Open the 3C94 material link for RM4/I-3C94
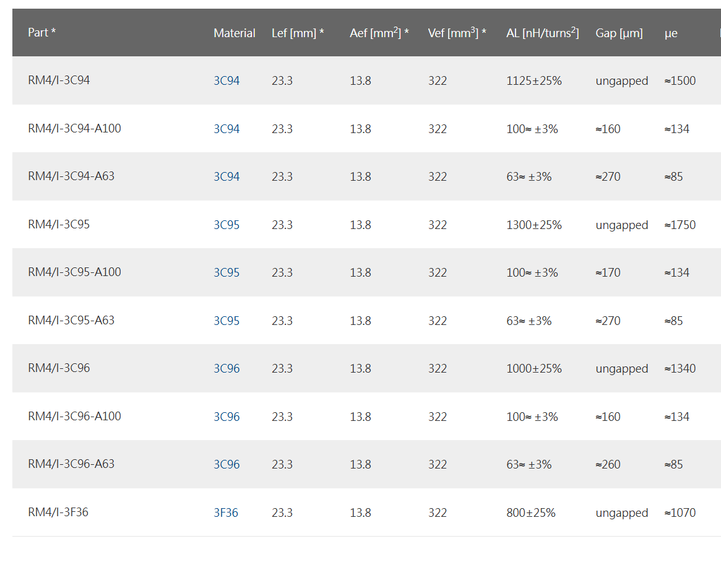Image resolution: width=721 pixels, height=588 pixels. coord(227,81)
